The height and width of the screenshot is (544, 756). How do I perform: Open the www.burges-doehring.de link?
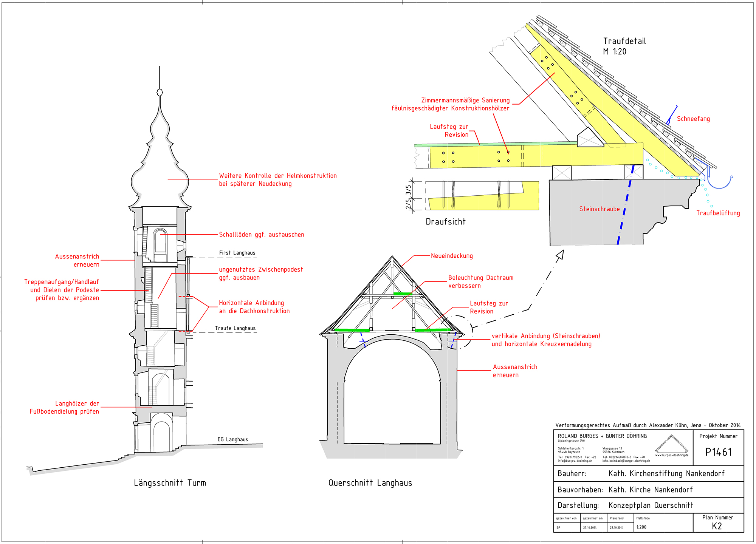(x=672, y=455)
